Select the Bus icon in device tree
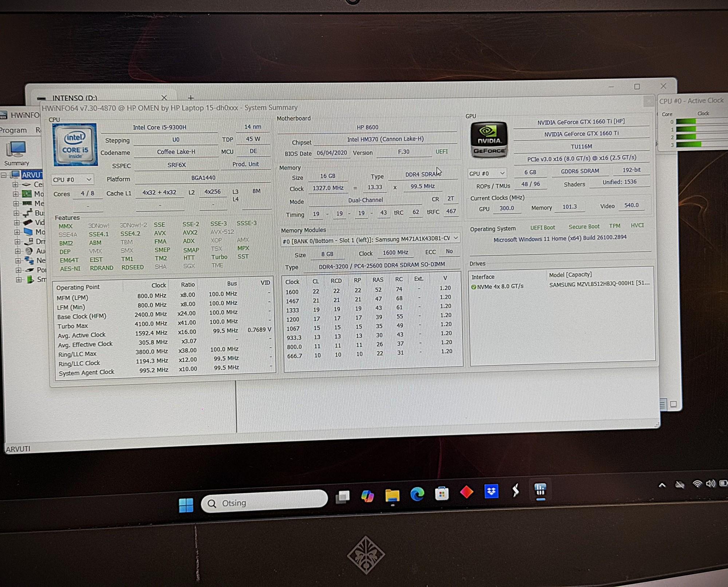Image resolution: width=728 pixels, height=587 pixels. click(x=27, y=213)
